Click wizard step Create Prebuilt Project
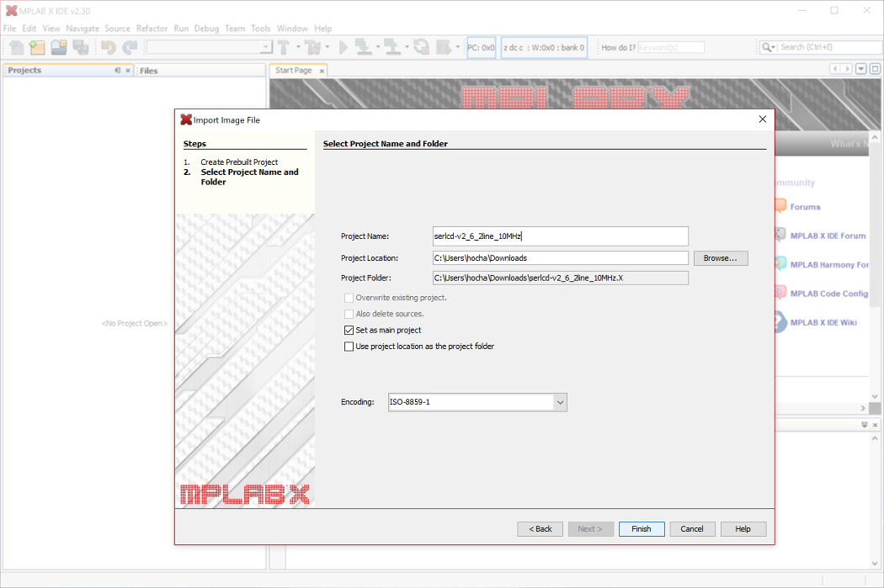 click(x=239, y=162)
